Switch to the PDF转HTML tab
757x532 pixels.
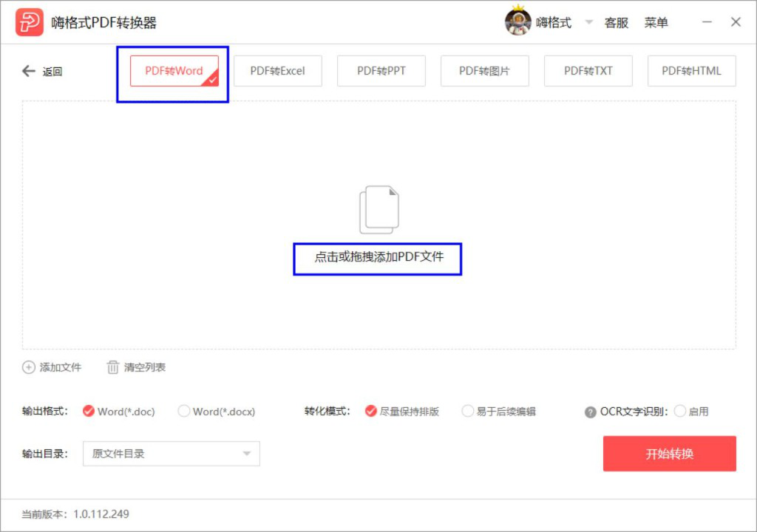point(691,71)
